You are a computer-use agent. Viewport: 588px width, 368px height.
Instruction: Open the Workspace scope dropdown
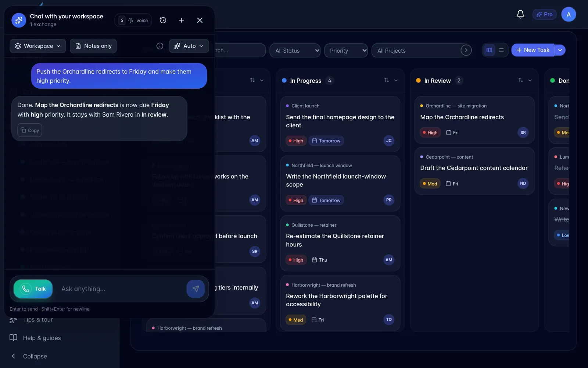coord(38,46)
